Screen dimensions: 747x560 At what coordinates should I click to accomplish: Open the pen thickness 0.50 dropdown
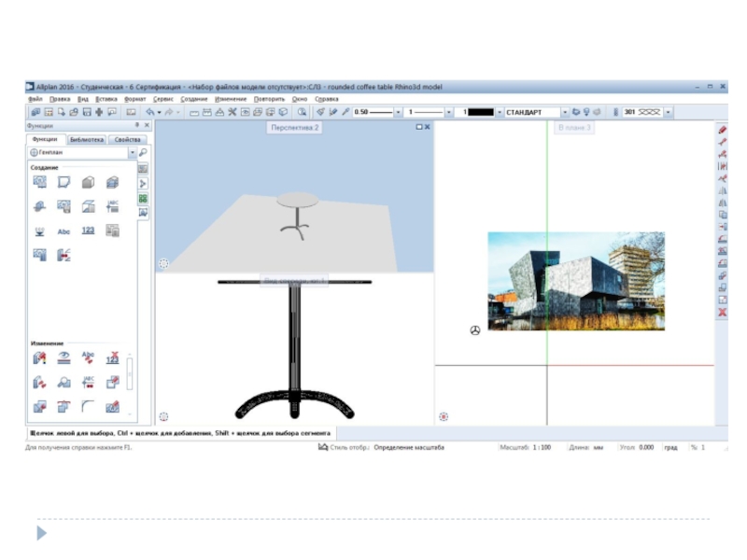tap(399, 112)
